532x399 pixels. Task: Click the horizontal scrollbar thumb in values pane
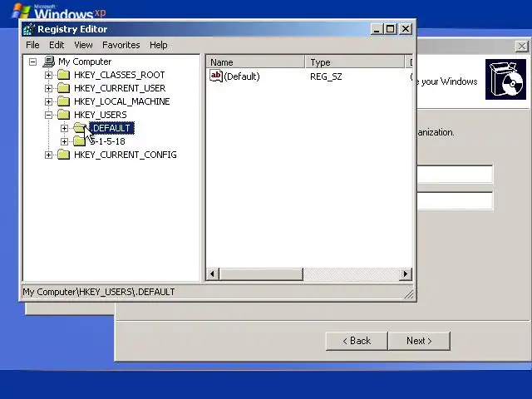point(261,273)
